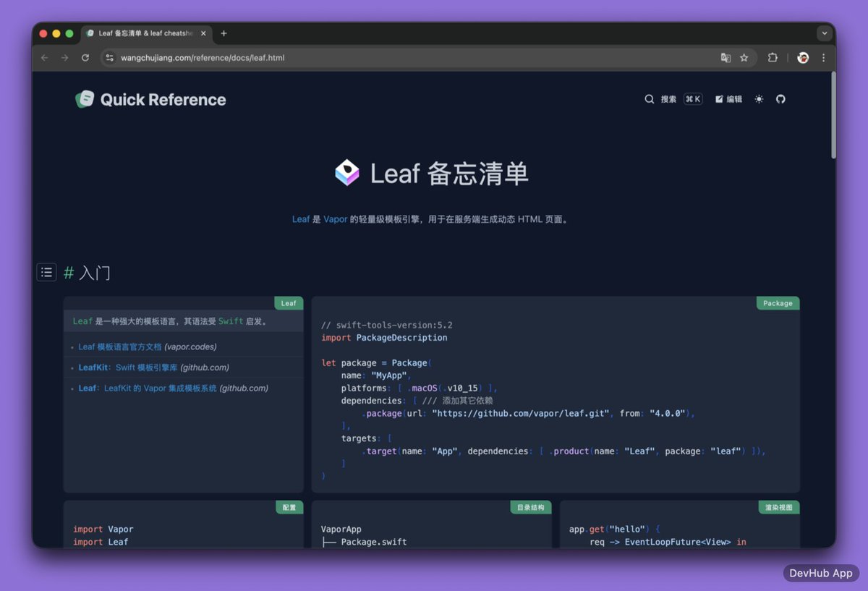Click the Leaf page header icon

348,172
